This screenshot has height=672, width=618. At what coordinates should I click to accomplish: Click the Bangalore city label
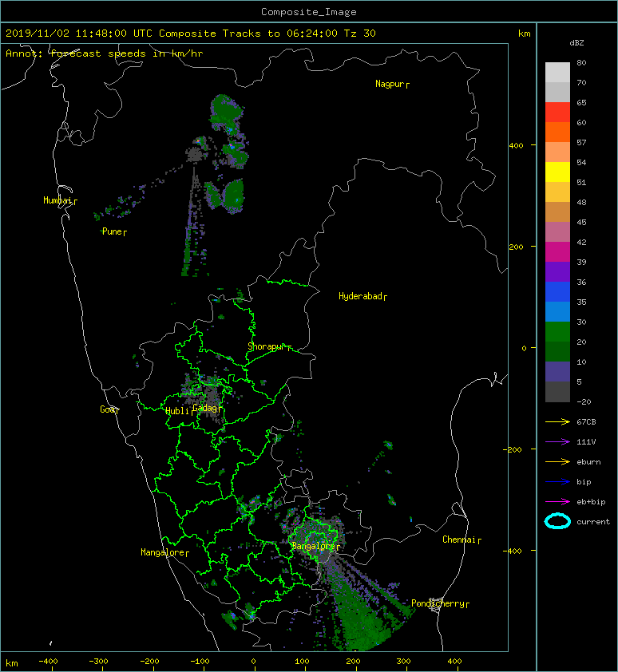[x=313, y=546]
